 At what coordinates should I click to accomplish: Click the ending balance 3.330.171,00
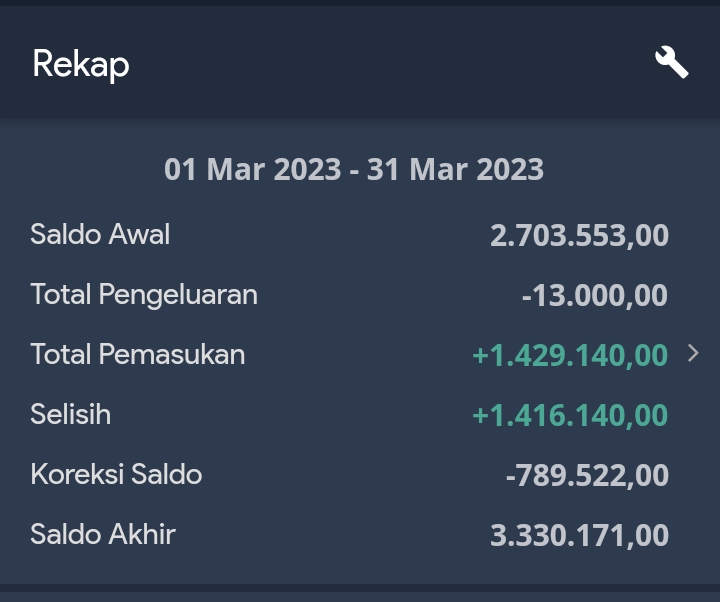tap(579, 535)
